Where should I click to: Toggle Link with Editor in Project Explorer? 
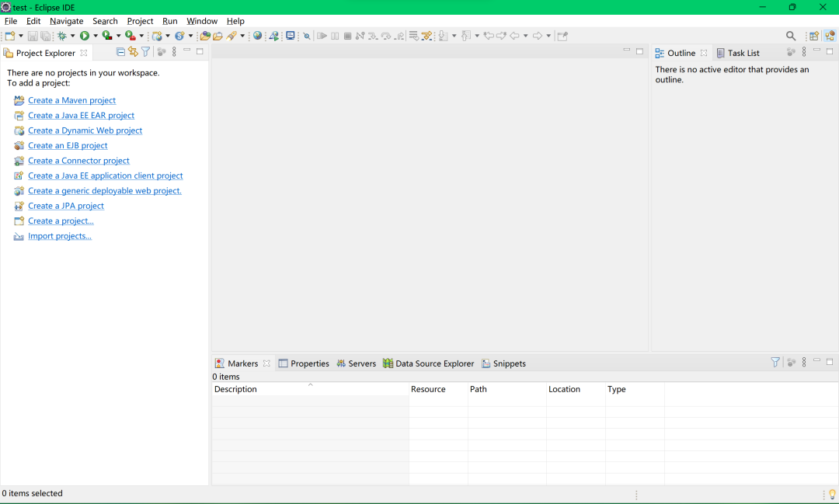[x=133, y=52]
